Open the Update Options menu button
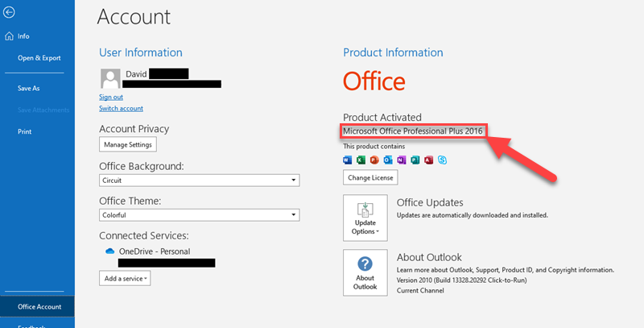This screenshot has height=328, width=644. pyautogui.click(x=365, y=218)
